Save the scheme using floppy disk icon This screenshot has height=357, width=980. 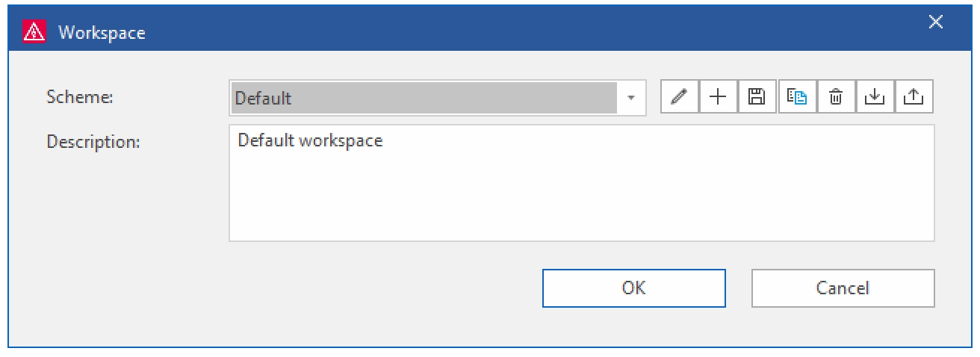(x=757, y=97)
